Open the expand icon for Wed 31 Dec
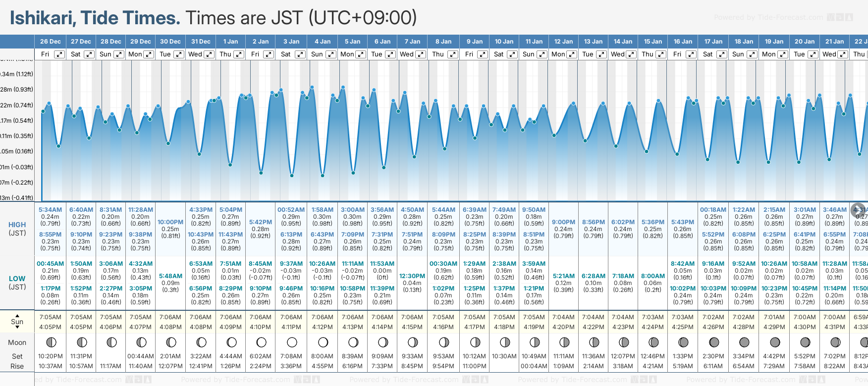868x386 pixels. [209, 54]
